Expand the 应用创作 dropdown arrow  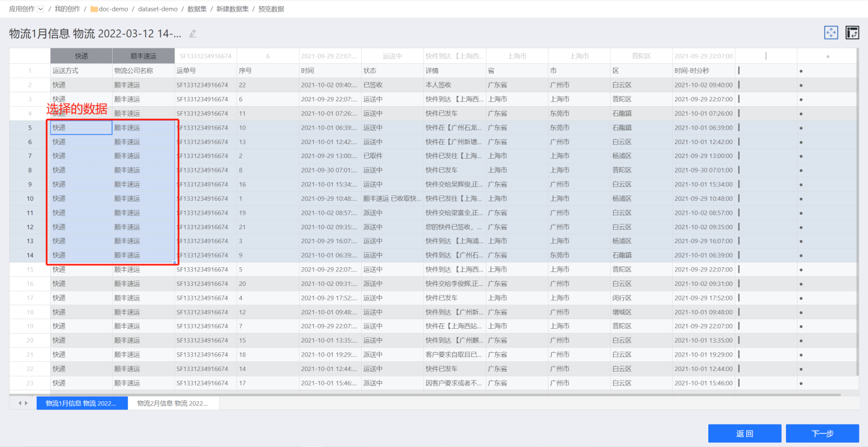pos(40,9)
